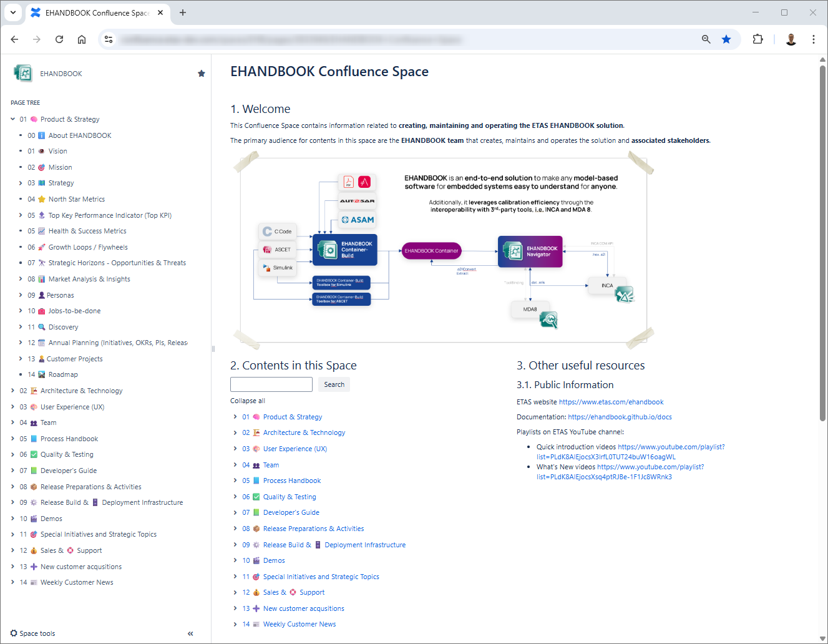Click the scrollbar down arrow

tap(822, 638)
